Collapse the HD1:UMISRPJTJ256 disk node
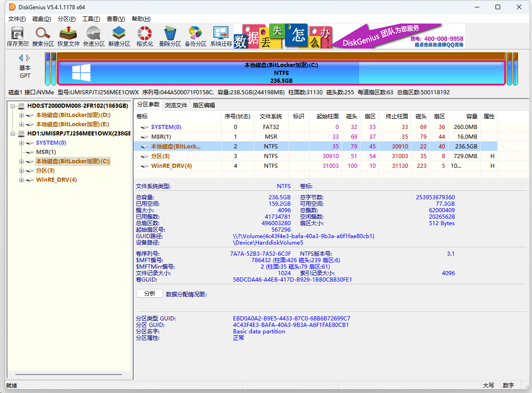The width and height of the screenshot is (532, 393). [x=12, y=133]
